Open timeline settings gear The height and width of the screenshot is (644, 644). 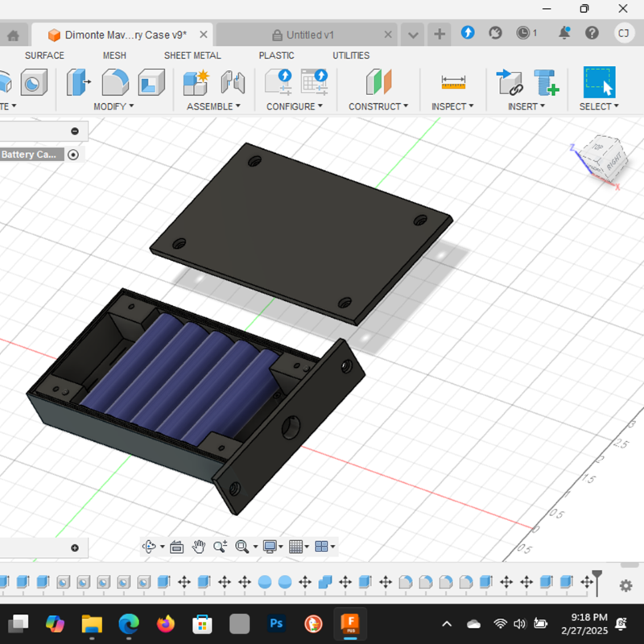point(626,586)
